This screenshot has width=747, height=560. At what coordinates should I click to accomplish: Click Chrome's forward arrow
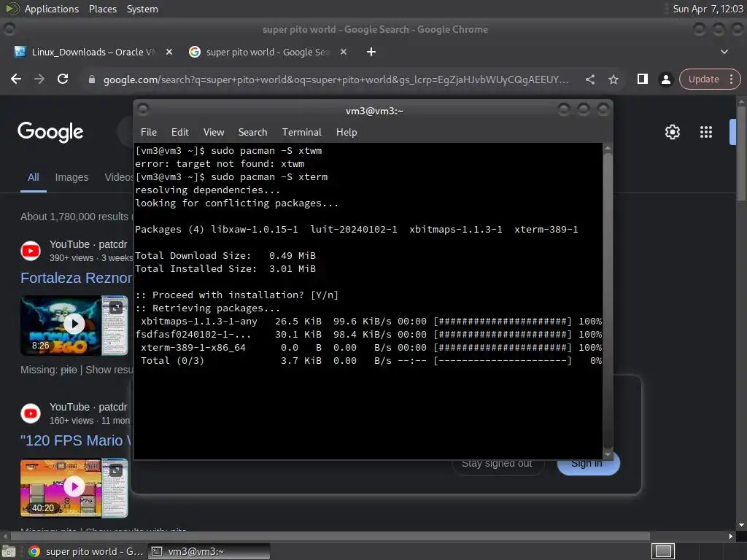click(x=39, y=79)
